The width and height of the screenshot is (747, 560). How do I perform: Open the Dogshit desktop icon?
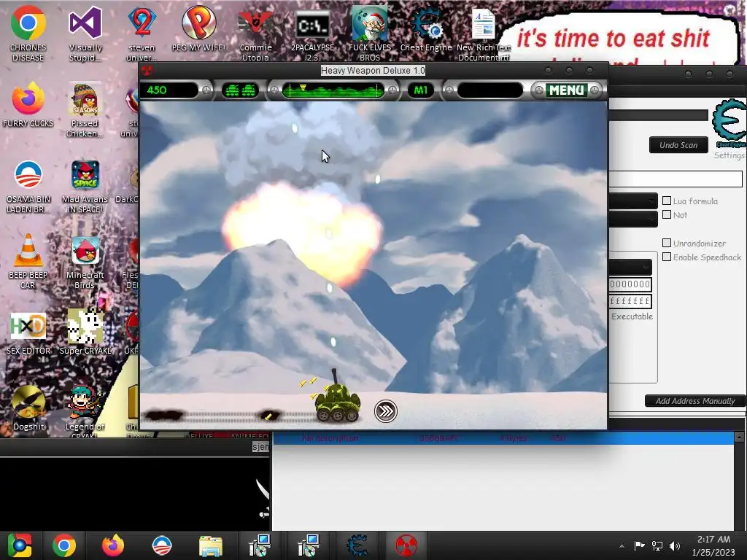click(x=28, y=408)
